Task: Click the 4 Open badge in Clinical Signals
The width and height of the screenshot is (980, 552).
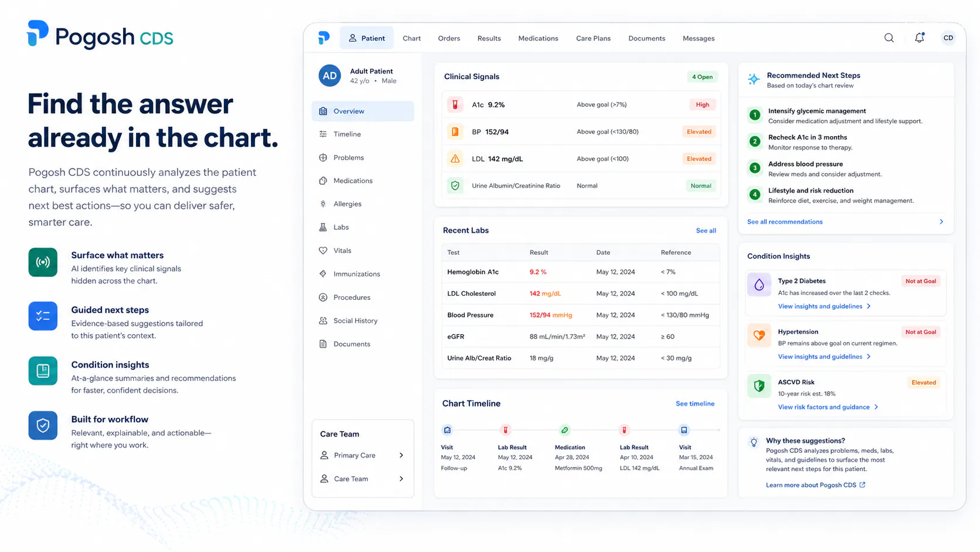Action: (702, 77)
